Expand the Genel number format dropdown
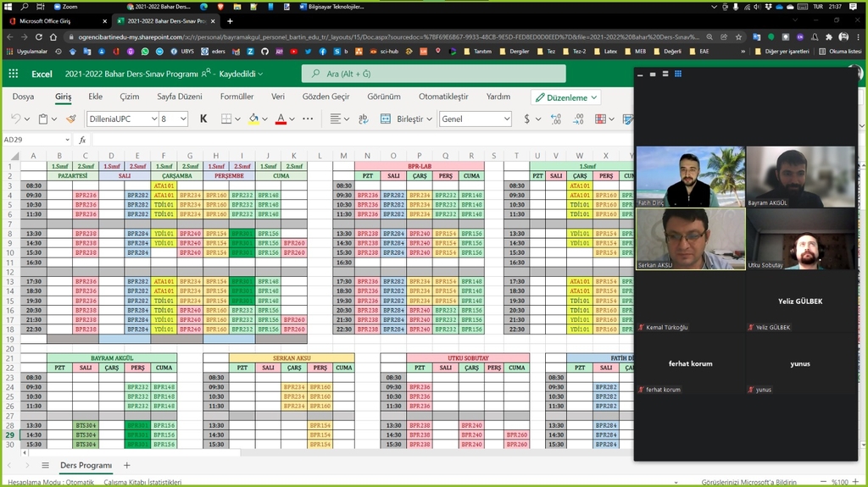This screenshot has height=487, width=868. [x=505, y=119]
